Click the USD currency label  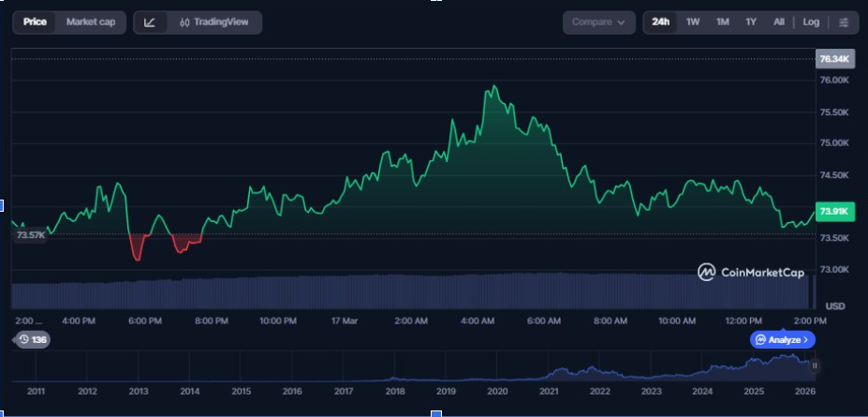pos(835,306)
